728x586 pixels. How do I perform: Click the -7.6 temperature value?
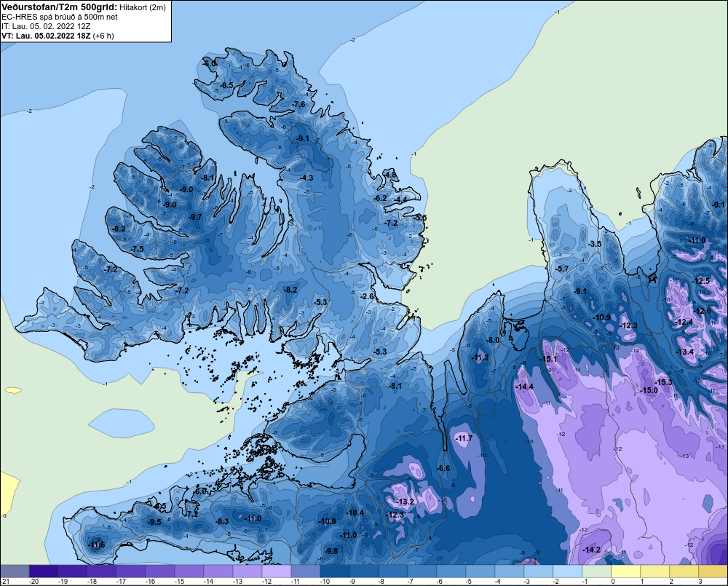(299, 104)
